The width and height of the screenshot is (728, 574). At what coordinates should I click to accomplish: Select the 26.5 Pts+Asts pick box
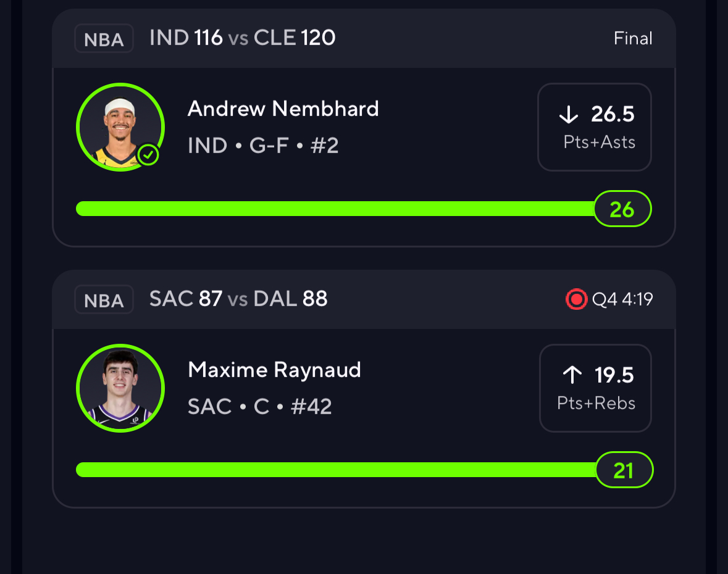coord(595,127)
